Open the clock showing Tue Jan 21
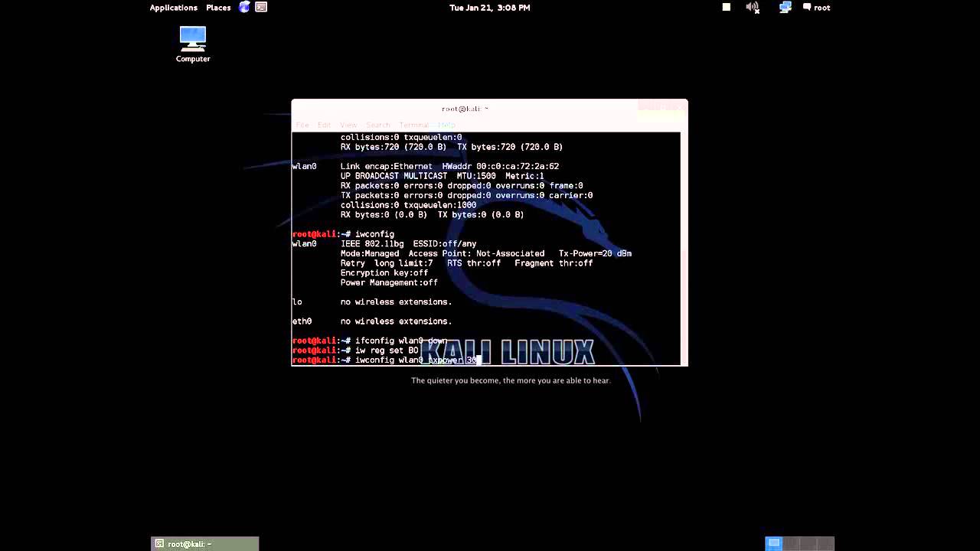980x551 pixels. [x=490, y=8]
